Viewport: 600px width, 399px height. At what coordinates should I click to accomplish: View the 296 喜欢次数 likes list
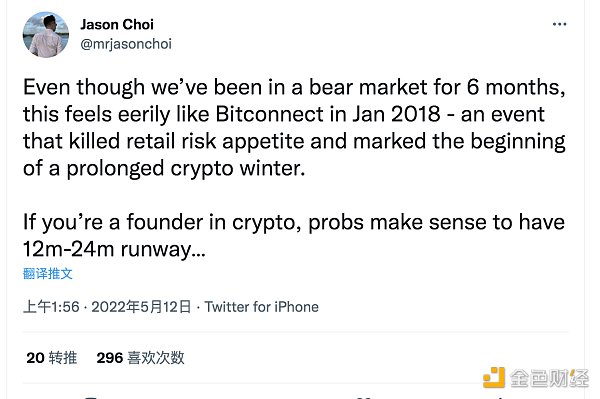(140, 358)
